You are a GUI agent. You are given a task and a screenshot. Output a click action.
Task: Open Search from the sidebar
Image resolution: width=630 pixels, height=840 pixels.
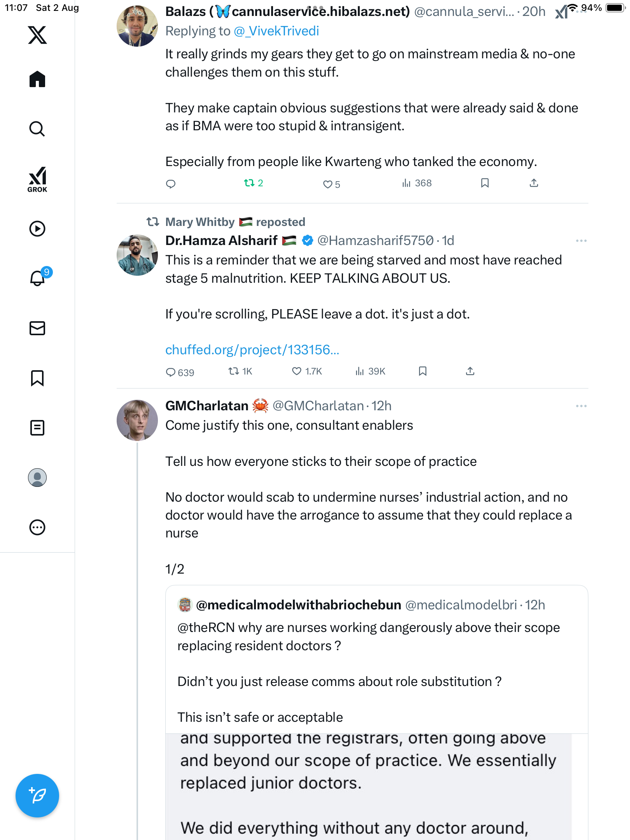tap(37, 129)
